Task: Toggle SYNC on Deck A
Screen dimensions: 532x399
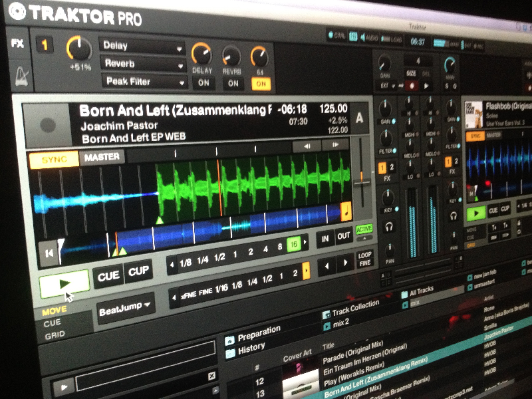Action: [55, 160]
